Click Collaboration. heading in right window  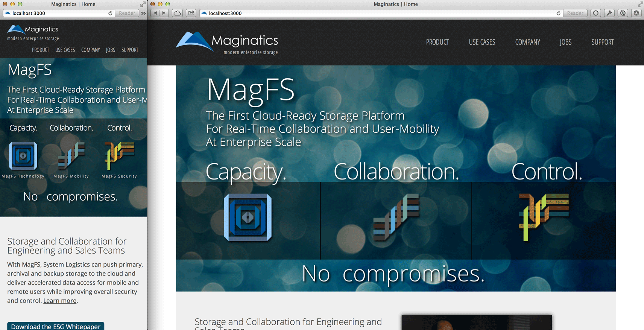[396, 172]
